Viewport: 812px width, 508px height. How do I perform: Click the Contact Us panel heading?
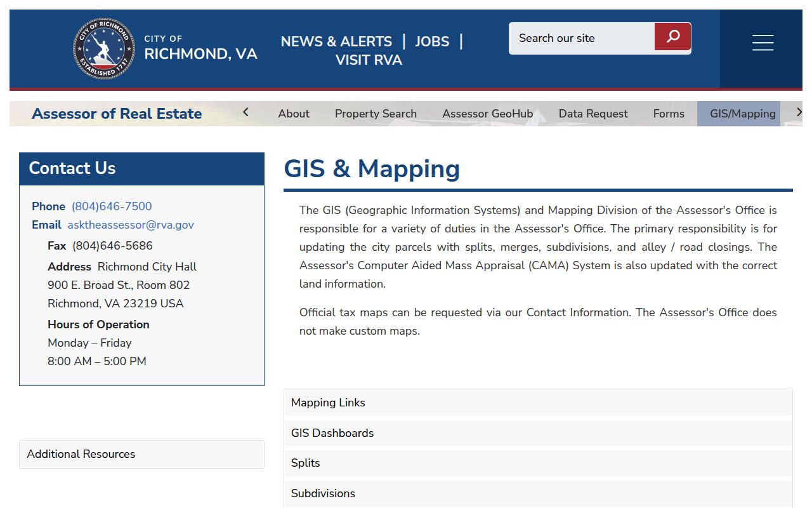pos(141,168)
